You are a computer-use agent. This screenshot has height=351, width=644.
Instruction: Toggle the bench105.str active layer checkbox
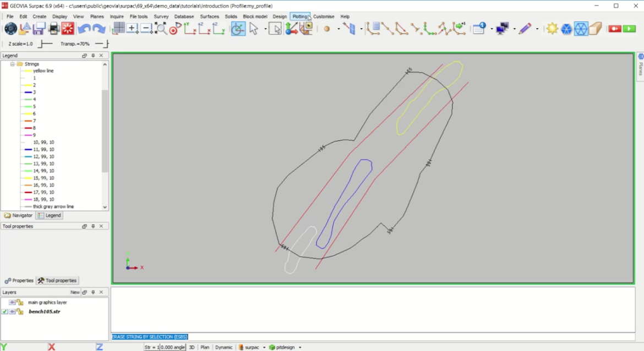(x=5, y=311)
